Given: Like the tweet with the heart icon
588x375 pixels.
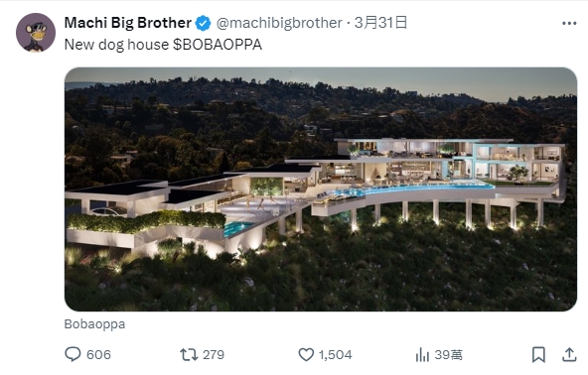Looking at the screenshot, I should [306, 354].
